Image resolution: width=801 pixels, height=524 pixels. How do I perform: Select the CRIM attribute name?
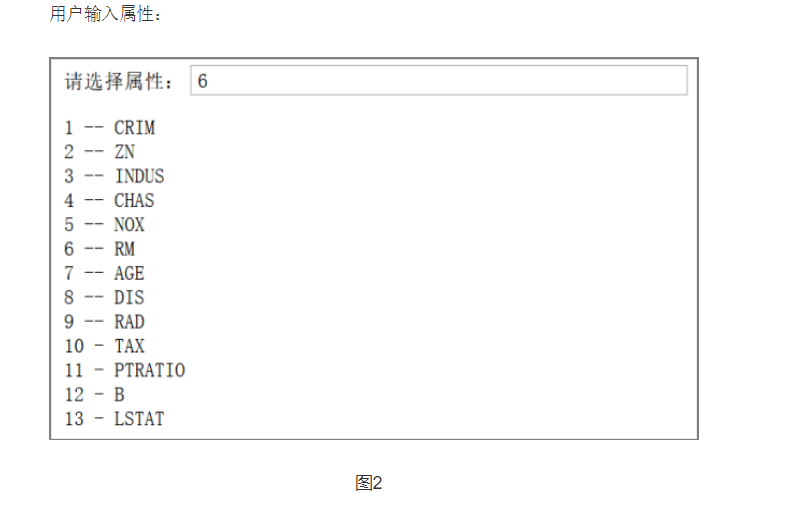[x=134, y=128]
